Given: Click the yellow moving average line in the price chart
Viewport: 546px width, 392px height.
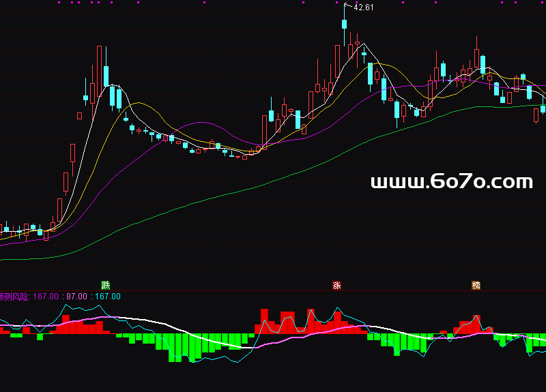Looking at the screenshot, I should [140, 104].
